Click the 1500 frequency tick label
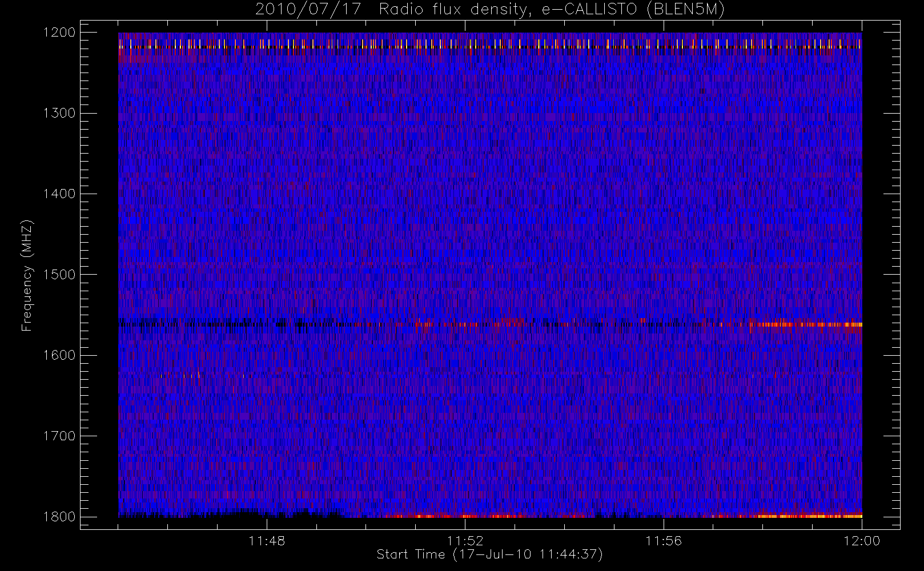Screen dimensions: 924x571 [x=59, y=275]
